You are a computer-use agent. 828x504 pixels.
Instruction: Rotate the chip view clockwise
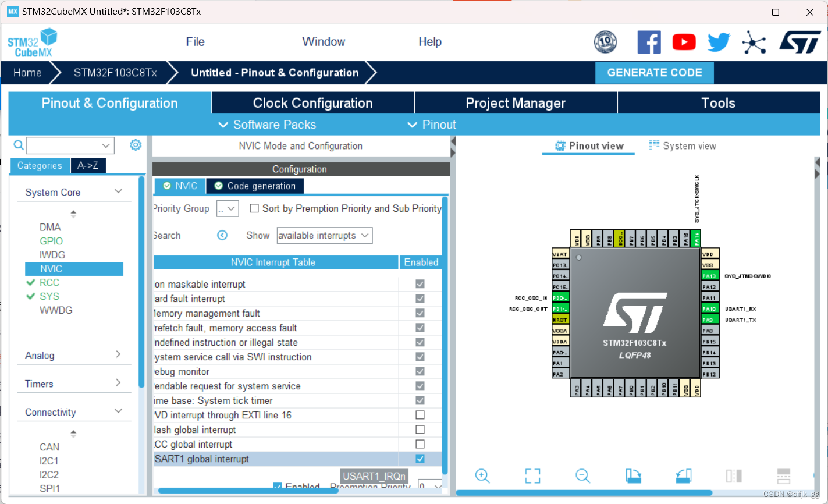[634, 476]
